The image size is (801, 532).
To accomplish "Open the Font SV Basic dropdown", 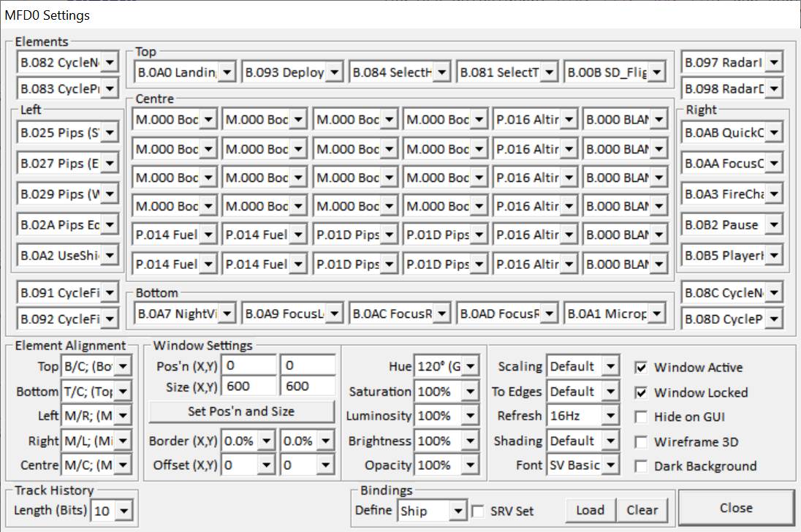I will (x=583, y=465).
